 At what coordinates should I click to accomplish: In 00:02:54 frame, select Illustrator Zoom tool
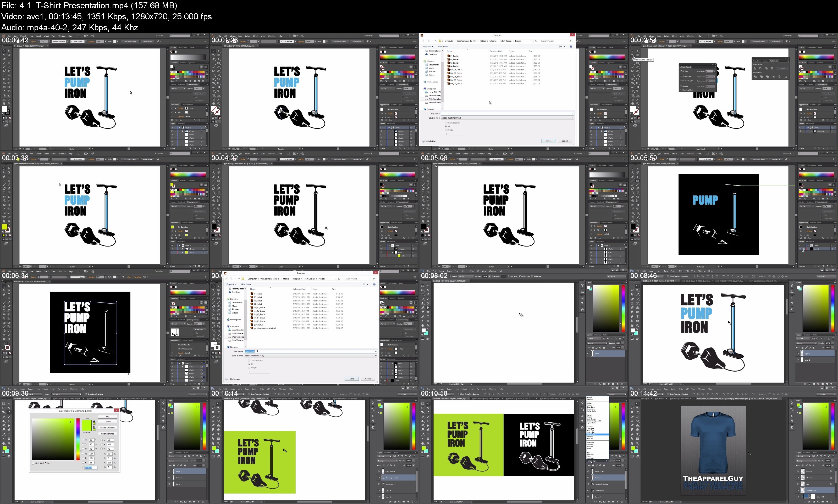click(x=637, y=104)
